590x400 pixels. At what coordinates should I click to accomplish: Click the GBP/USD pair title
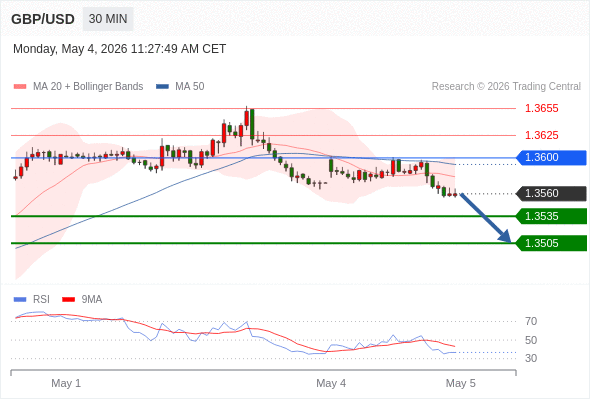point(43,19)
